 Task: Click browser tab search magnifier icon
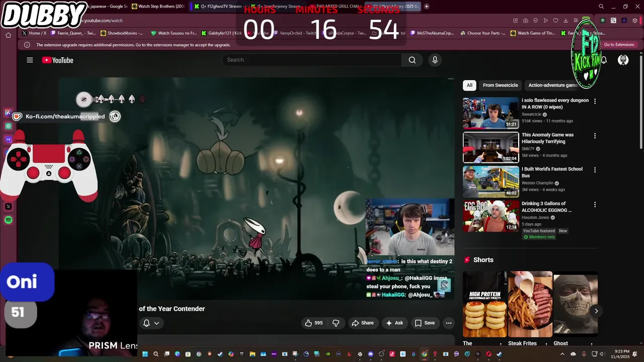tap(601, 7)
